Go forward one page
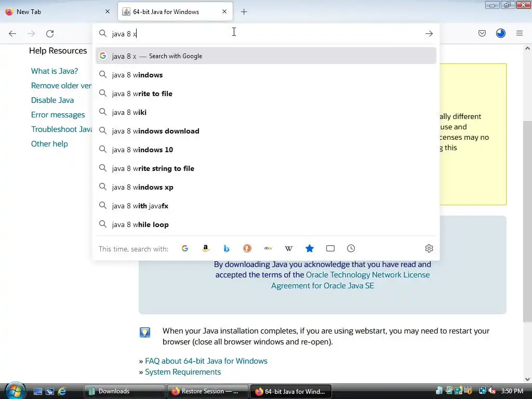The image size is (532, 399). (31, 34)
